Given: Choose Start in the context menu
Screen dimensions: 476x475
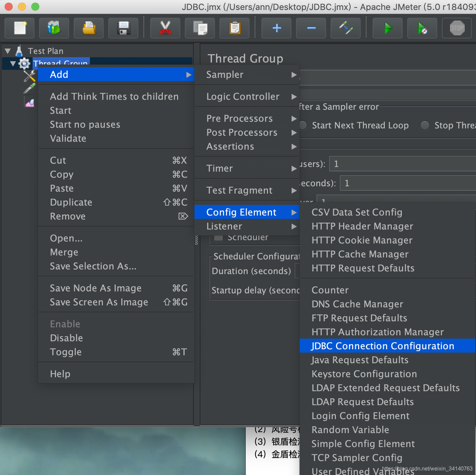Looking at the screenshot, I should (x=116, y=110).
